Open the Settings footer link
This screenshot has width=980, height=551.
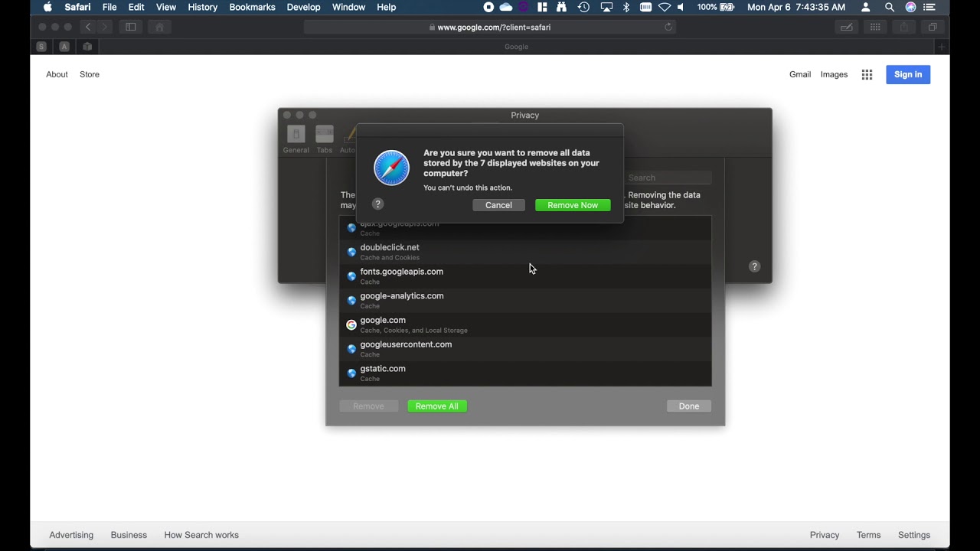[914, 535]
